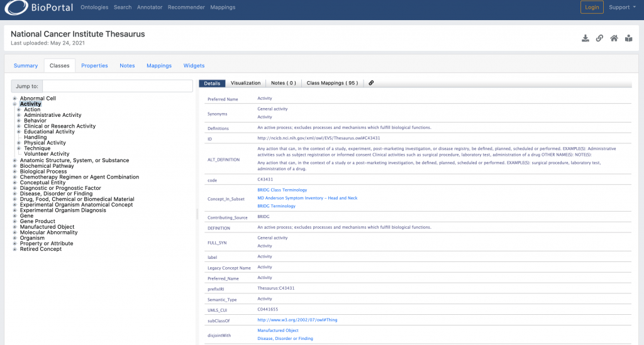The height and width of the screenshot is (345, 644).
Task: Select Retired Concept tree item
Action: click(41, 249)
